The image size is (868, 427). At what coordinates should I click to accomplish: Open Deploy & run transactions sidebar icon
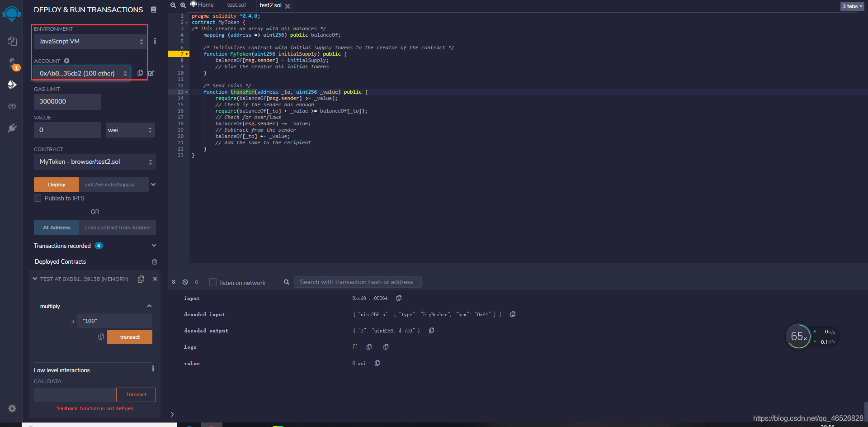pyautogui.click(x=12, y=85)
